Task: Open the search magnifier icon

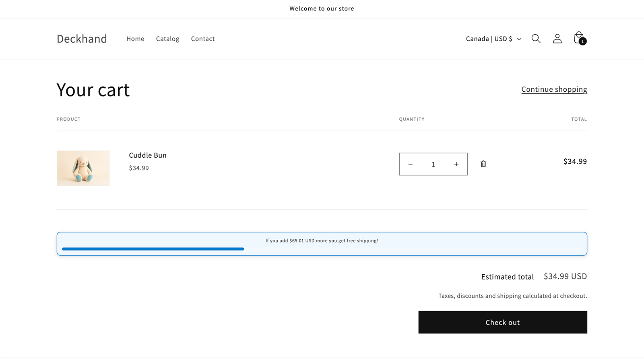Action: coord(536,39)
